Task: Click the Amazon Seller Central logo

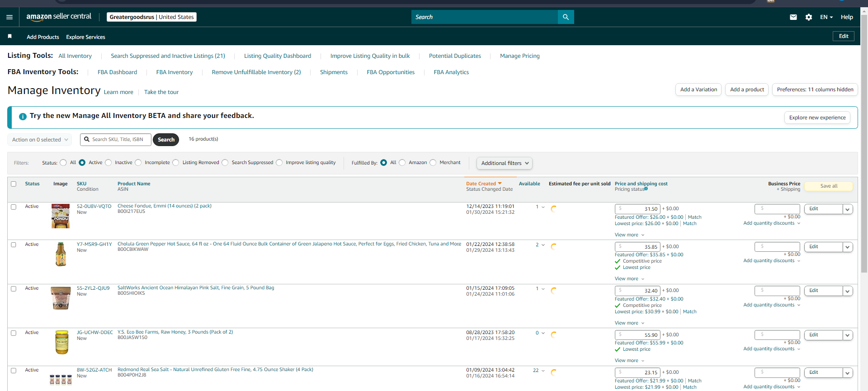Action: (x=59, y=17)
